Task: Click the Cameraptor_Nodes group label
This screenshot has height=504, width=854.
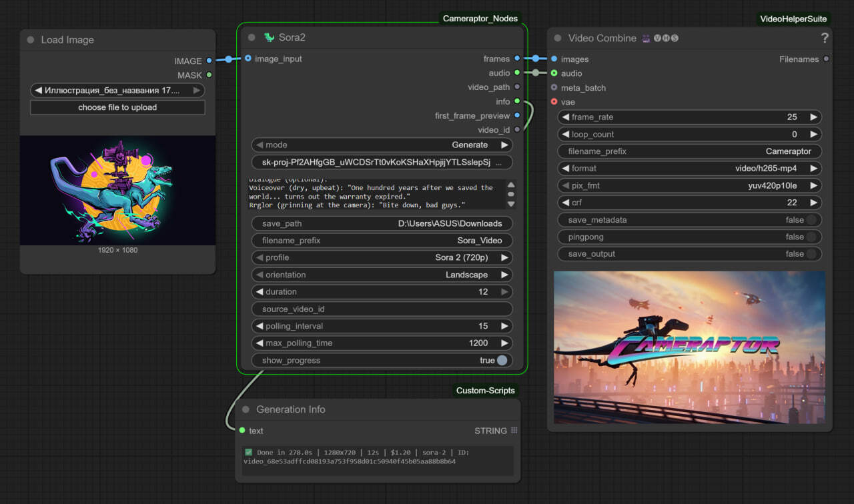Action: tap(480, 19)
